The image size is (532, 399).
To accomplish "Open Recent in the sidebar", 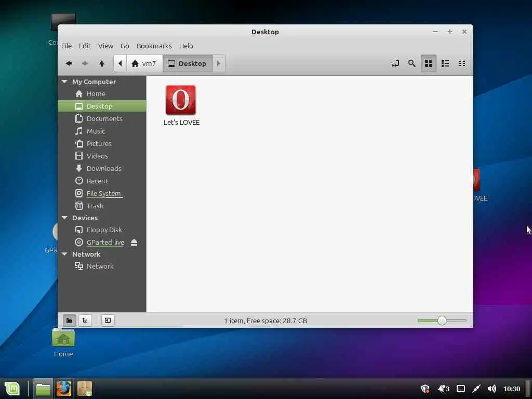I will click(102, 181).
